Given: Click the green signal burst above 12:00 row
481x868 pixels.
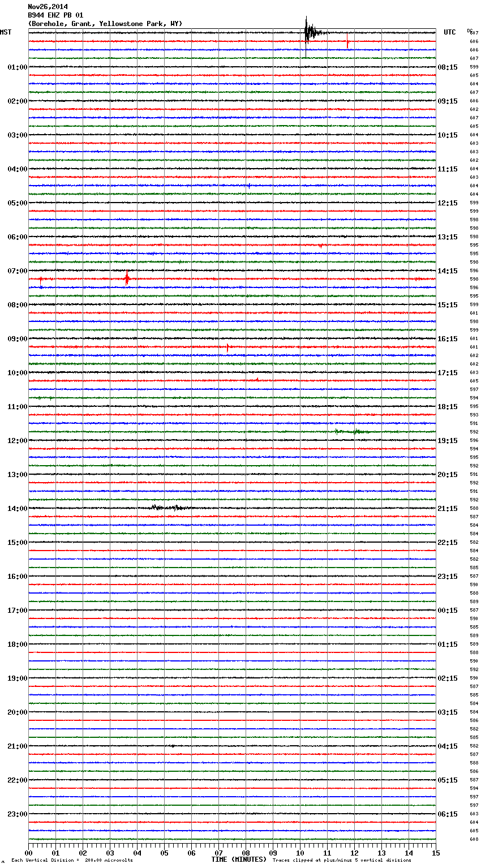Looking at the screenshot, I should pyautogui.click(x=351, y=432).
